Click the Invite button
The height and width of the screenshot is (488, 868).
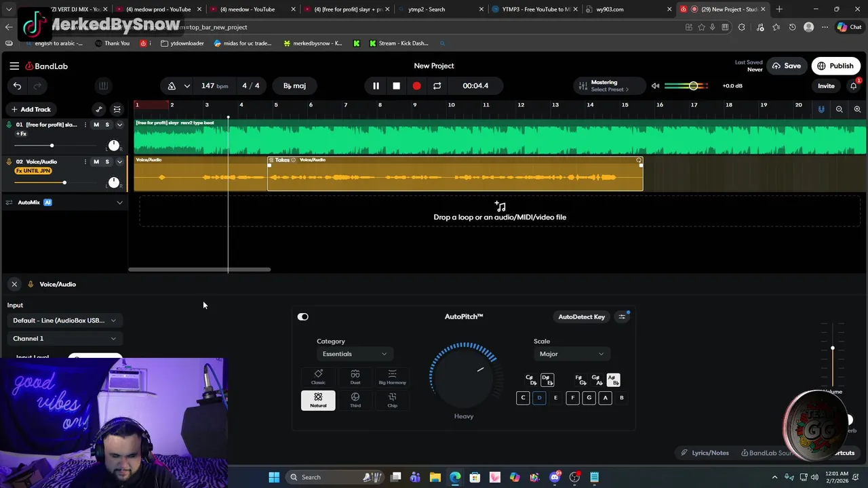(x=826, y=86)
